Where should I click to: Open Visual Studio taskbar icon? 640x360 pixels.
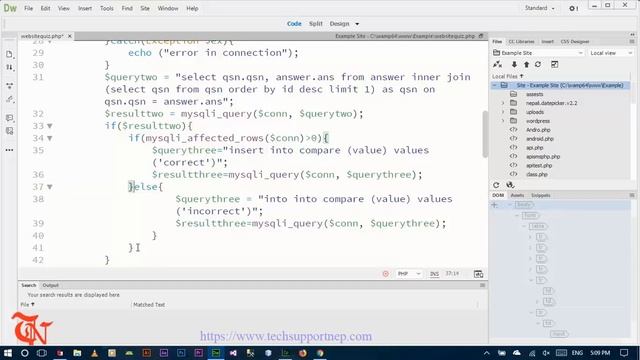(x=233, y=353)
